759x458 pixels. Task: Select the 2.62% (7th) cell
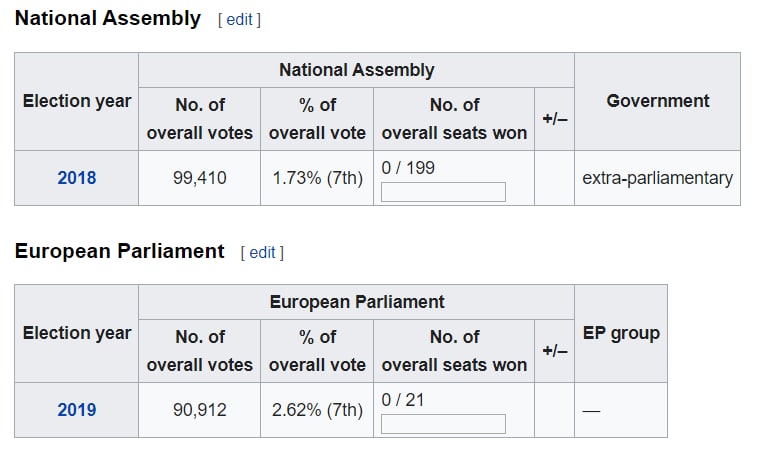coord(317,410)
